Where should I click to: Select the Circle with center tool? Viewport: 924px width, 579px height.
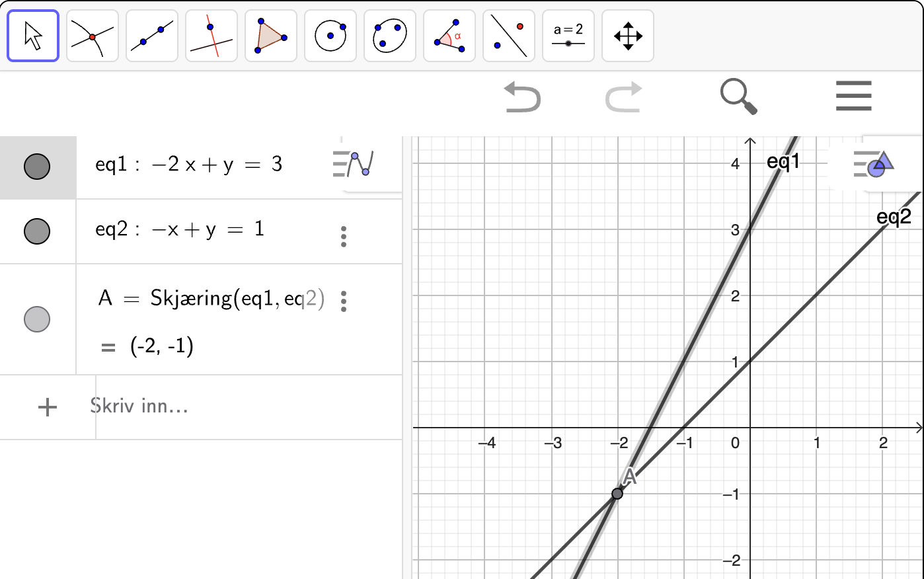coord(330,36)
